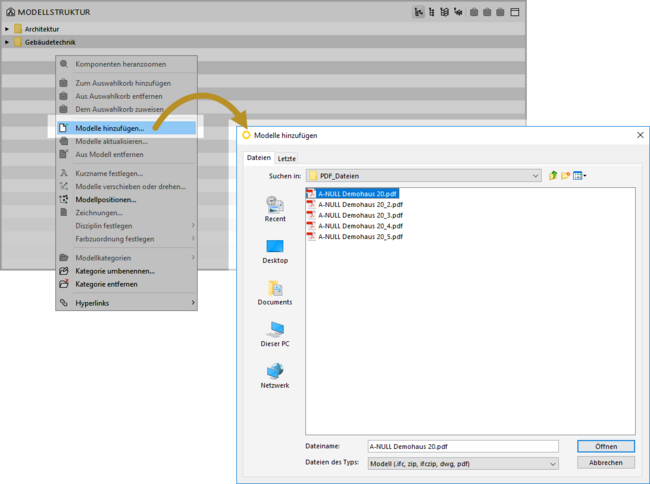
Task: Close the Modelle hinzufügen dialog
Action: tap(640, 135)
